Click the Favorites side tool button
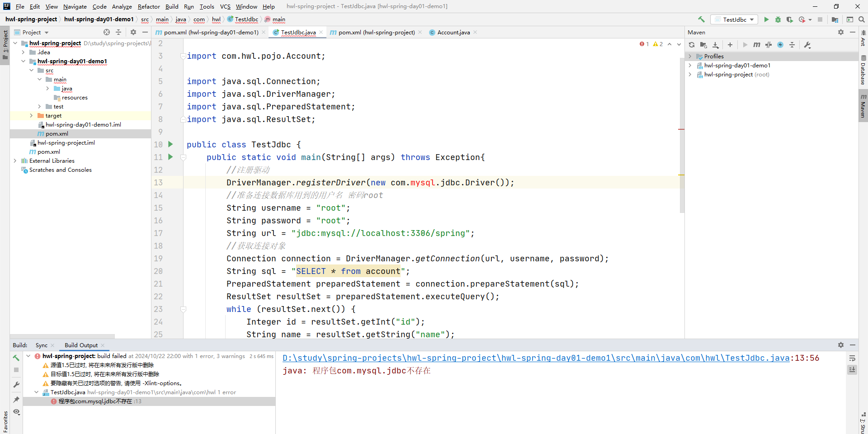The image size is (868, 434). (x=5, y=422)
